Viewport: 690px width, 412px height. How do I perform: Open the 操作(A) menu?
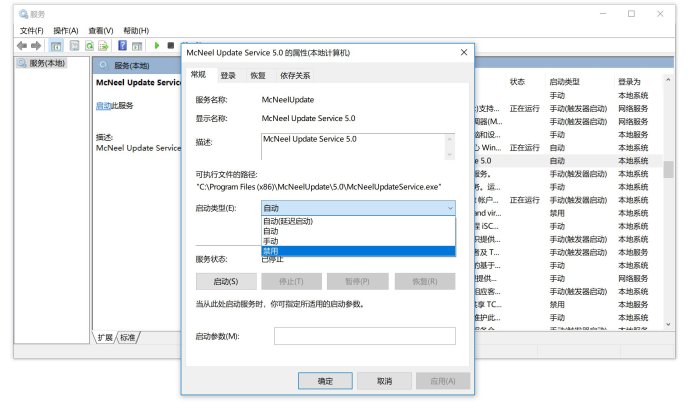66,31
